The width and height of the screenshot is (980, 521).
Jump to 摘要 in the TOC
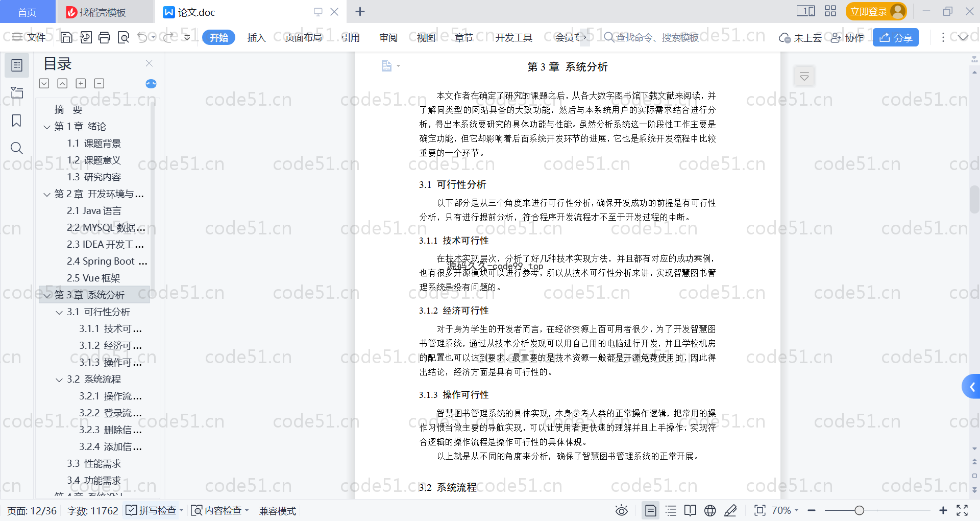coord(68,110)
